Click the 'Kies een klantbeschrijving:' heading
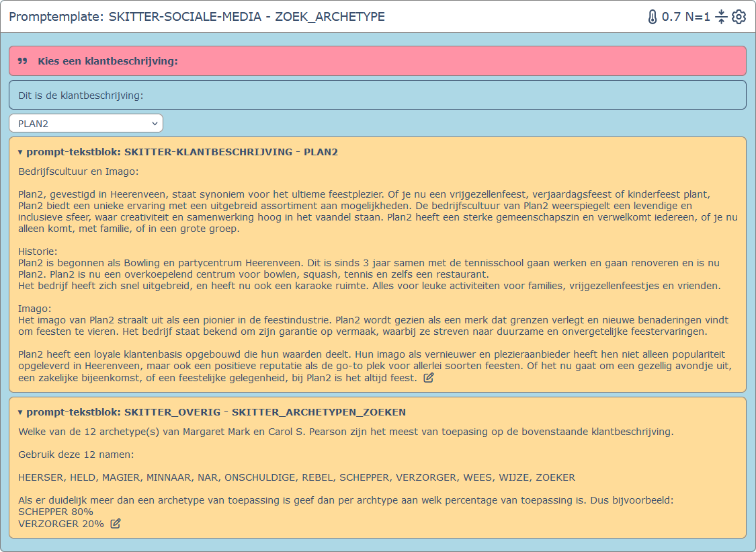756x552 pixels. point(108,61)
